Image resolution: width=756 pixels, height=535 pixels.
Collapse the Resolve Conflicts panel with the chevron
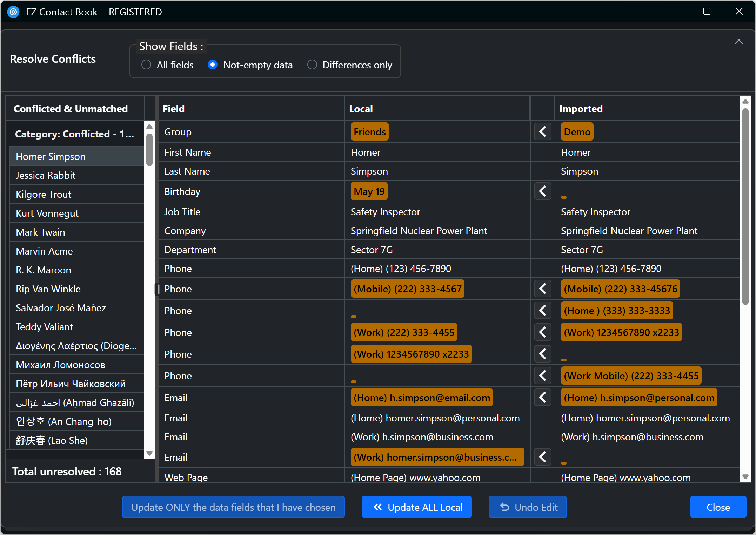pos(738,42)
